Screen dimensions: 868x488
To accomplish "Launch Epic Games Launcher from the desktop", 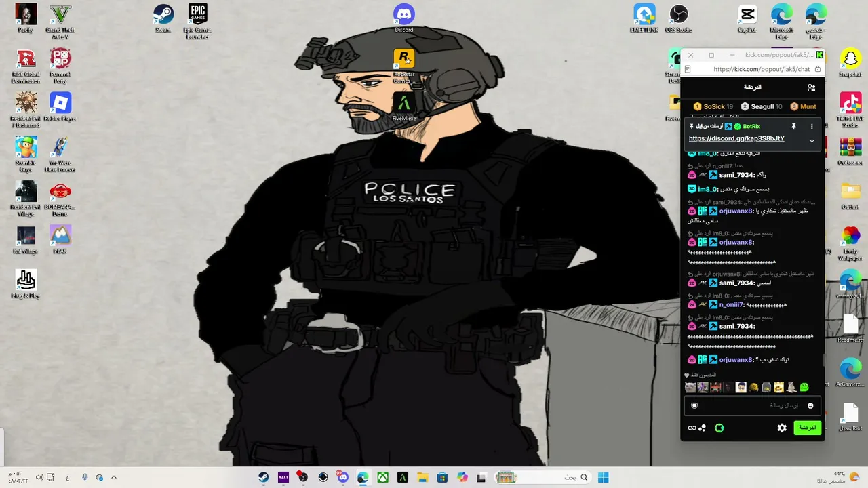I will (197, 21).
